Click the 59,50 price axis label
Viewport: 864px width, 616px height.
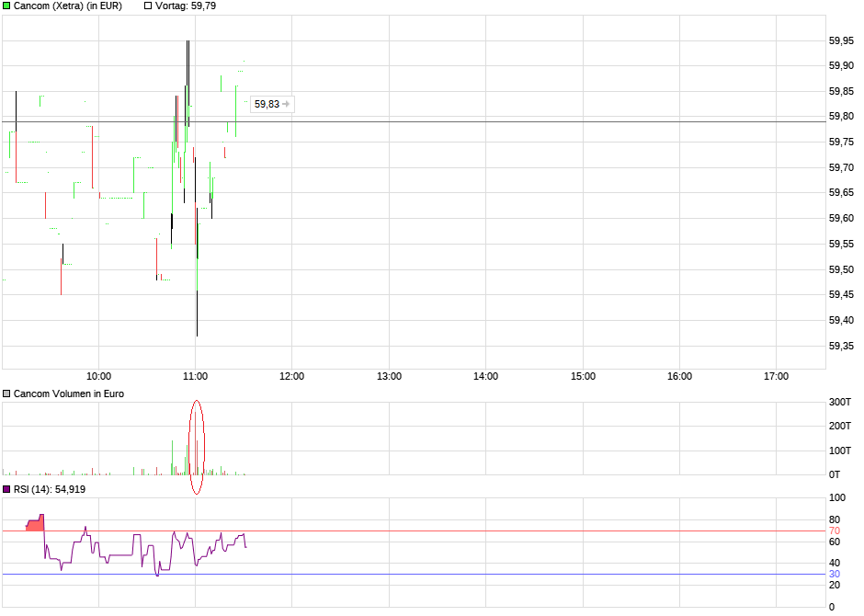pyautogui.click(x=841, y=270)
